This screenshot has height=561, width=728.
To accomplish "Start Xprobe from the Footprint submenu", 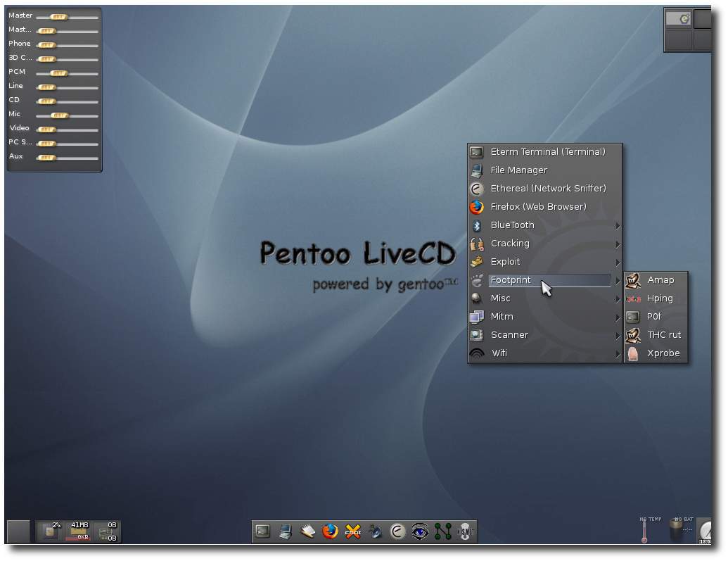I will (x=656, y=353).
